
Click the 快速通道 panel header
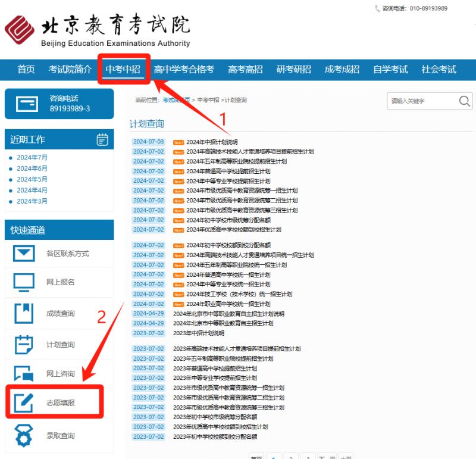click(x=59, y=230)
